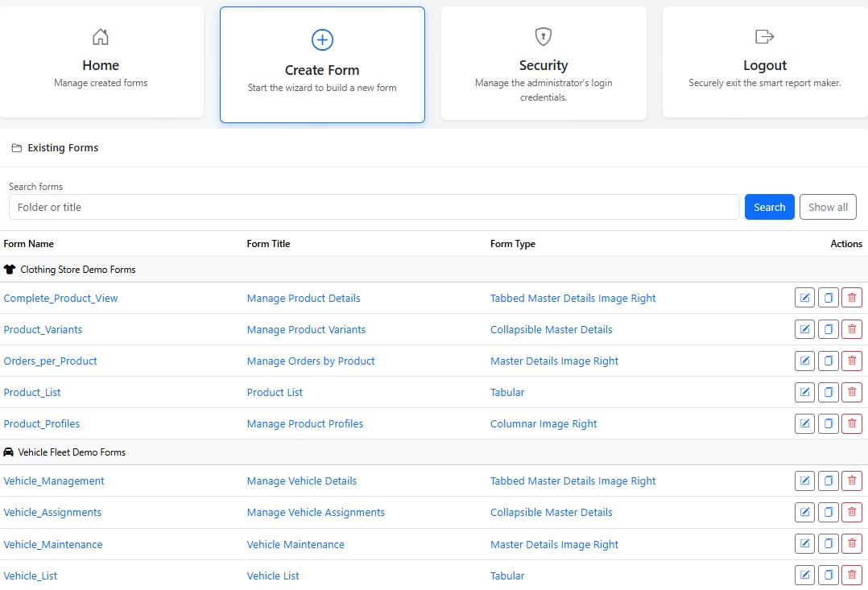This screenshot has width=868, height=590.
Task: Duplicate the Vehicle_Assignments form
Action: [x=828, y=513]
